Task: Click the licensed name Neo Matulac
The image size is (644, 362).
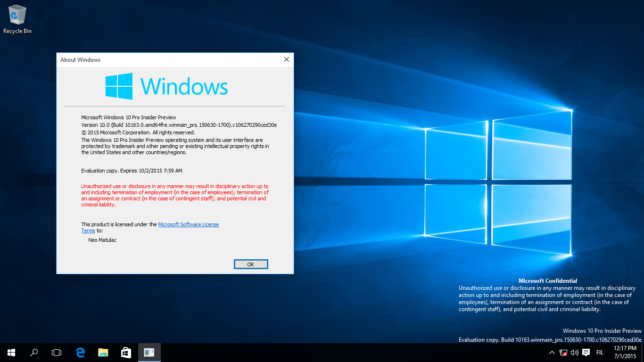Action: (x=102, y=239)
